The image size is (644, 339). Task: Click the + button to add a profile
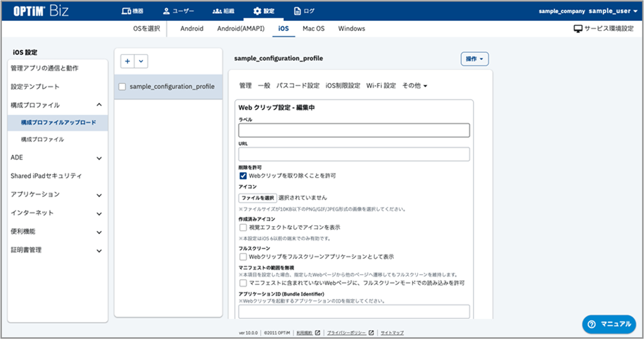(127, 61)
